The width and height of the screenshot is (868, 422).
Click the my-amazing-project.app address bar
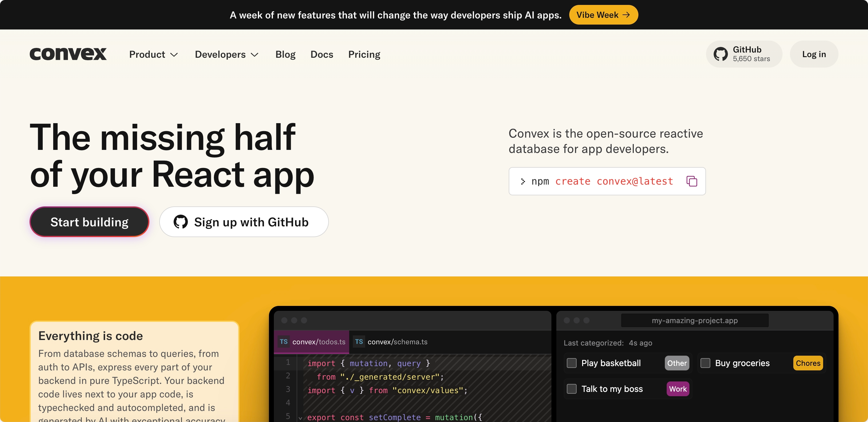695,320
